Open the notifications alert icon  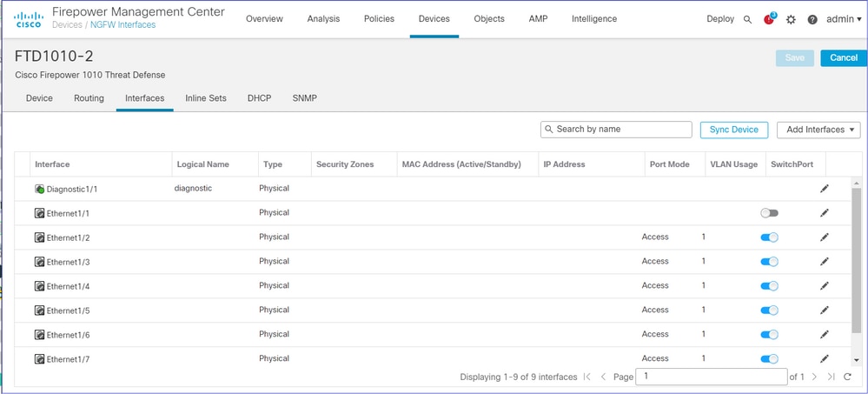point(769,19)
